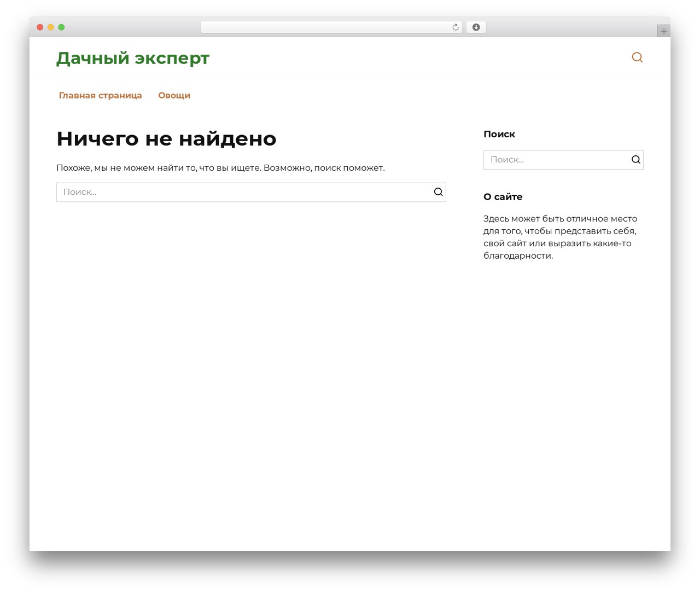700x593 pixels.
Task: Visit the Дачный эксперт site title link
Action: [133, 58]
